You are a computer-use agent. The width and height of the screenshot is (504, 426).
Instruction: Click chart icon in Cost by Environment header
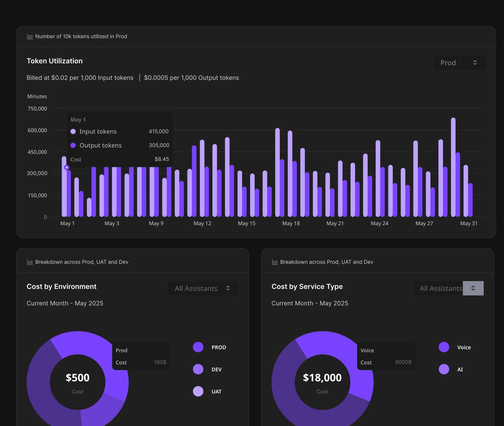tap(30, 262)
